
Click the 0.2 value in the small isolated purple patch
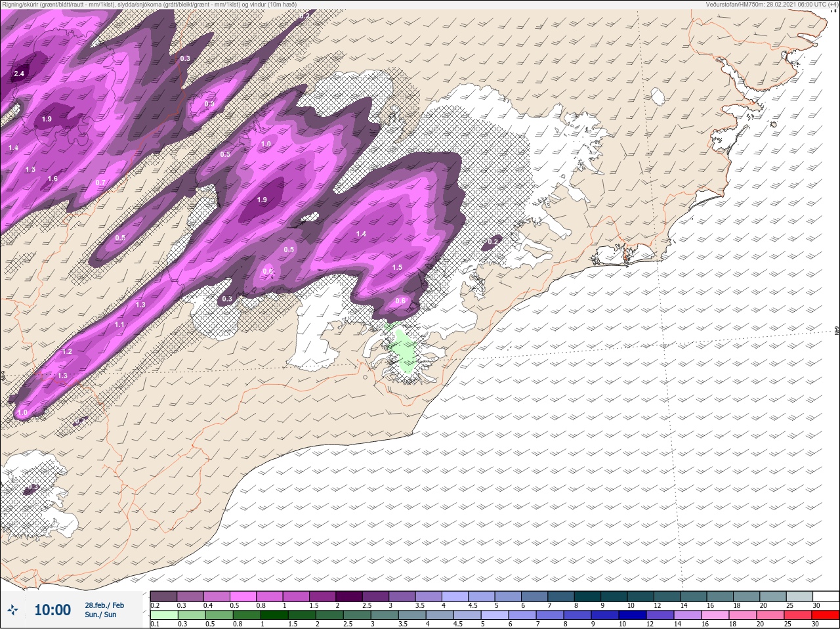(493, 242)
